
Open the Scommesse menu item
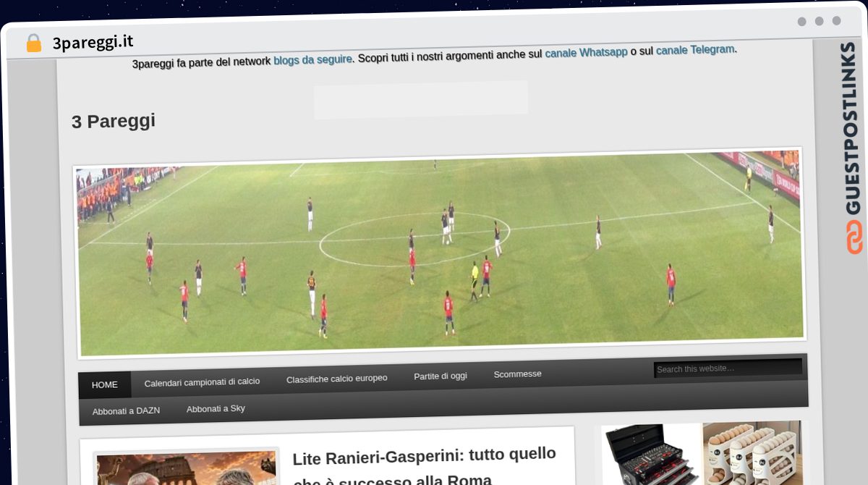(x=517, y=374)
